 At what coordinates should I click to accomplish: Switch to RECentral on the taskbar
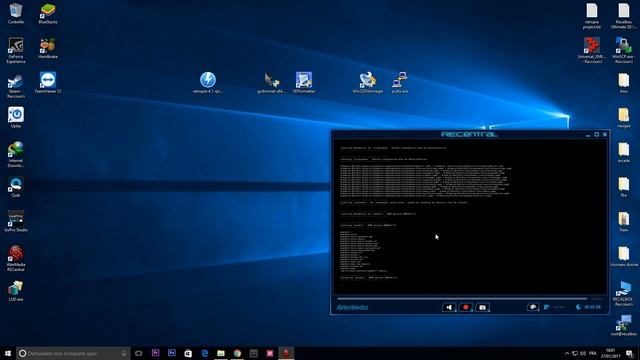(286, 353)
